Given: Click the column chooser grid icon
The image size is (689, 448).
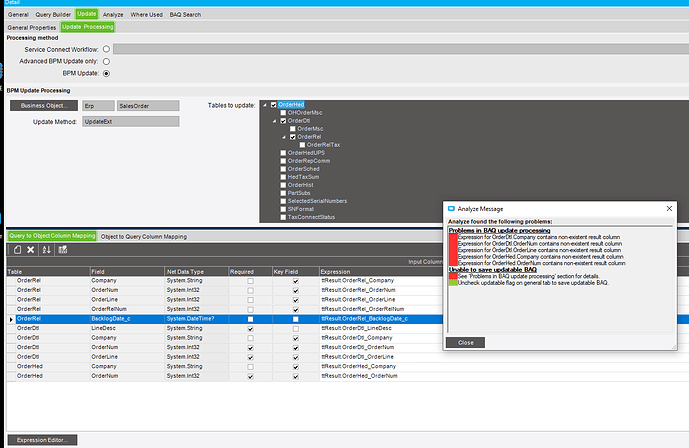Looking at the screenshot, I should 63,250.
